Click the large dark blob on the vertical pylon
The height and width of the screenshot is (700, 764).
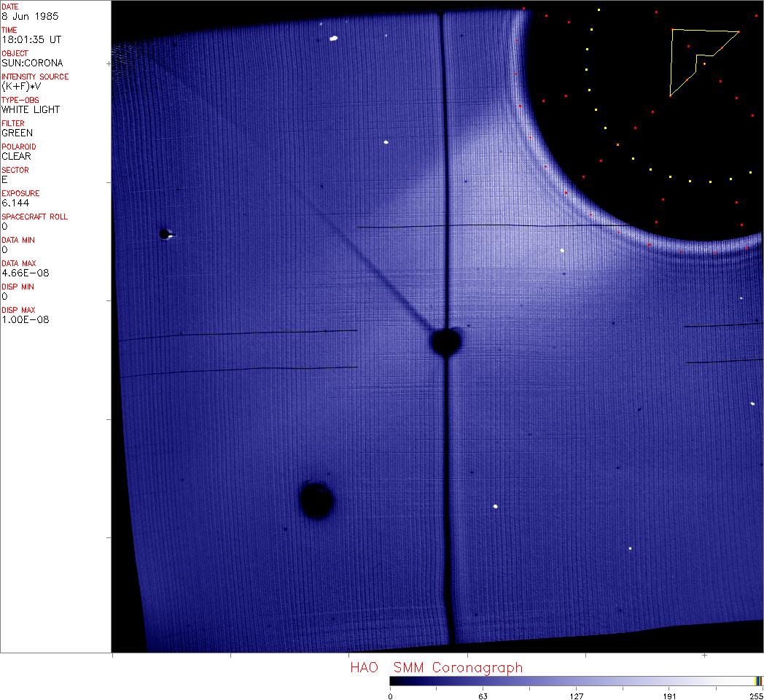[x=445, y=341]
